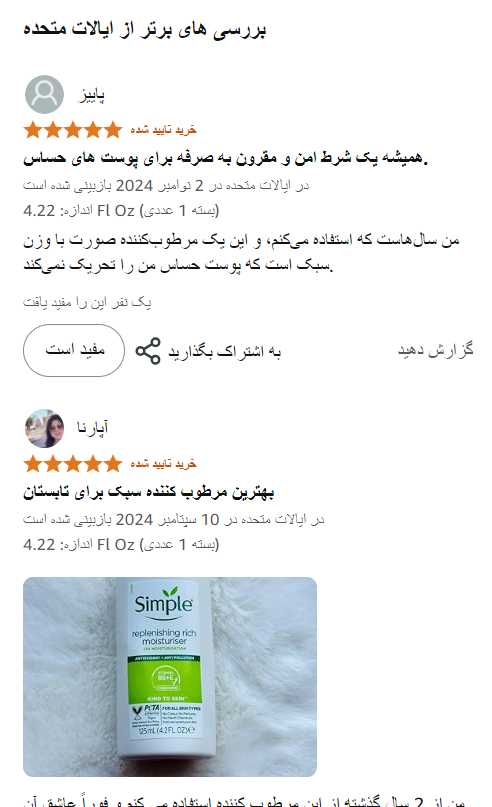Click خرید تایید شده on آپارنا's review
The width and height of the screenshot is (492, 807).
tap(163, 464)
